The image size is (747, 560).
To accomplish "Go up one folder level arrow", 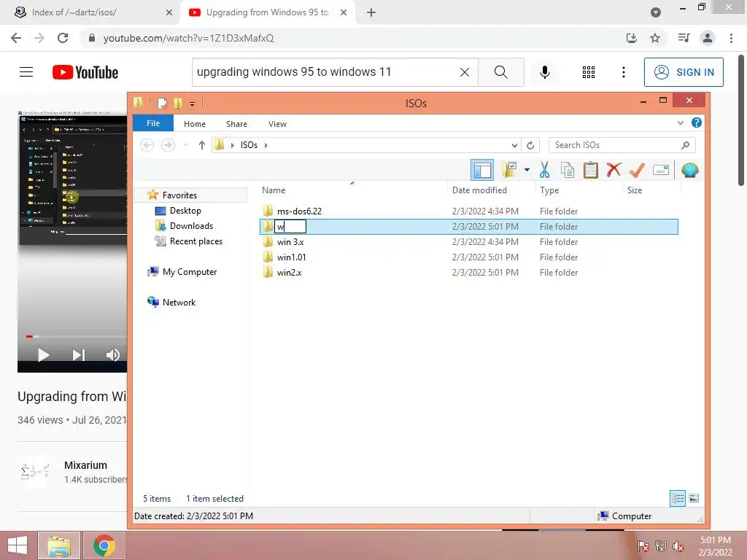I will (202, 145).
